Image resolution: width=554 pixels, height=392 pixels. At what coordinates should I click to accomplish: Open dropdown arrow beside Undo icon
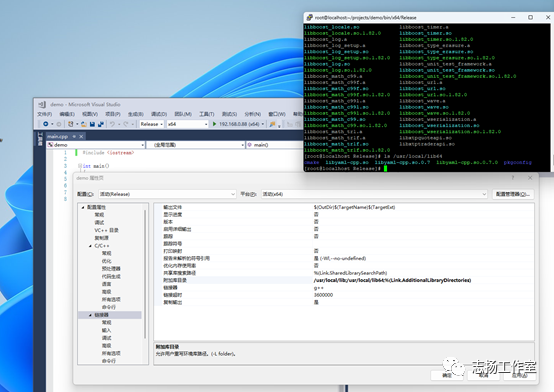point(119,124)
